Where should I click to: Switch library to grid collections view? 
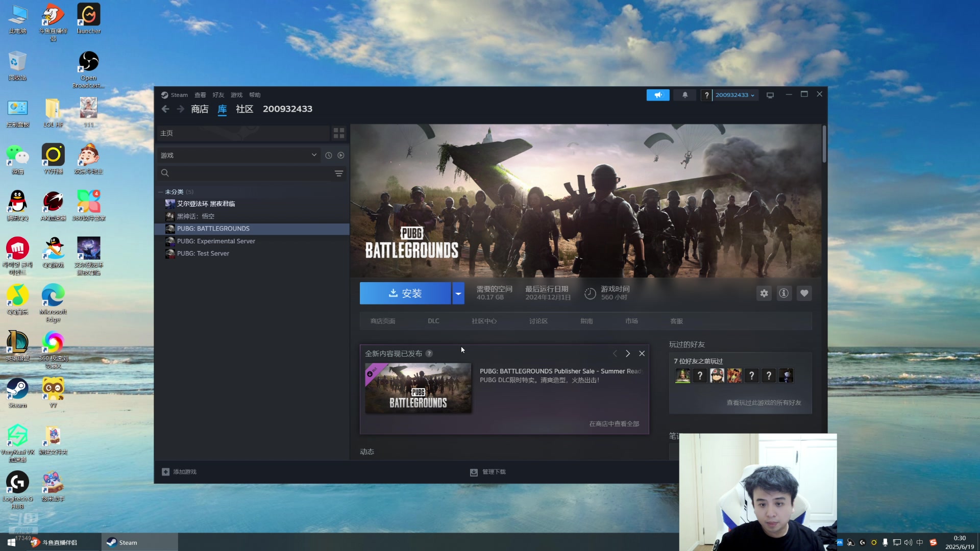point(339,133)
